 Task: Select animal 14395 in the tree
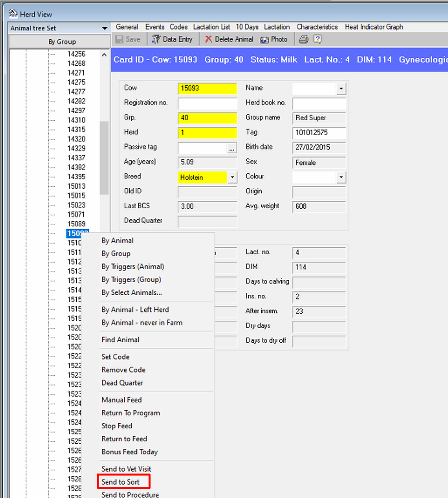point(76,177)
